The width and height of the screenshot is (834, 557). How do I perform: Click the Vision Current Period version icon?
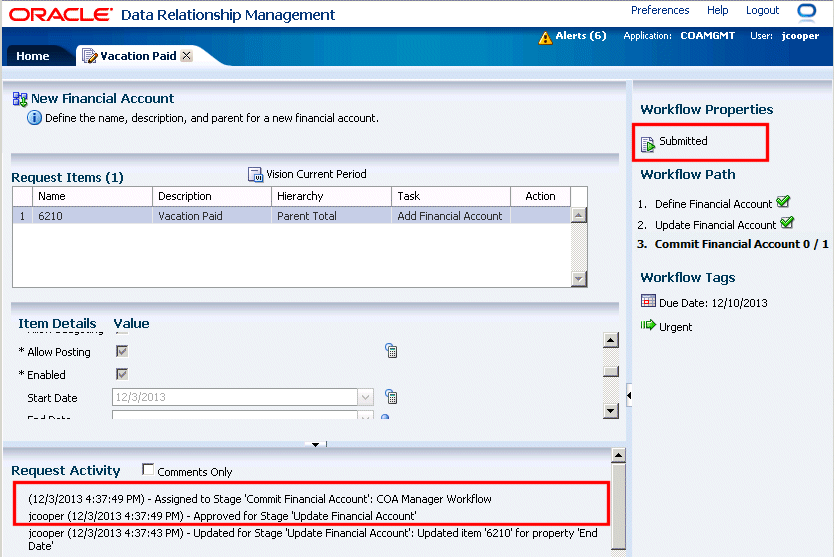[256, 174]
